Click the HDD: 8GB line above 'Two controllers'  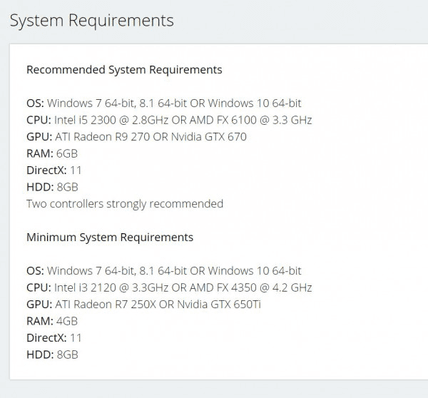pos(52,187)
